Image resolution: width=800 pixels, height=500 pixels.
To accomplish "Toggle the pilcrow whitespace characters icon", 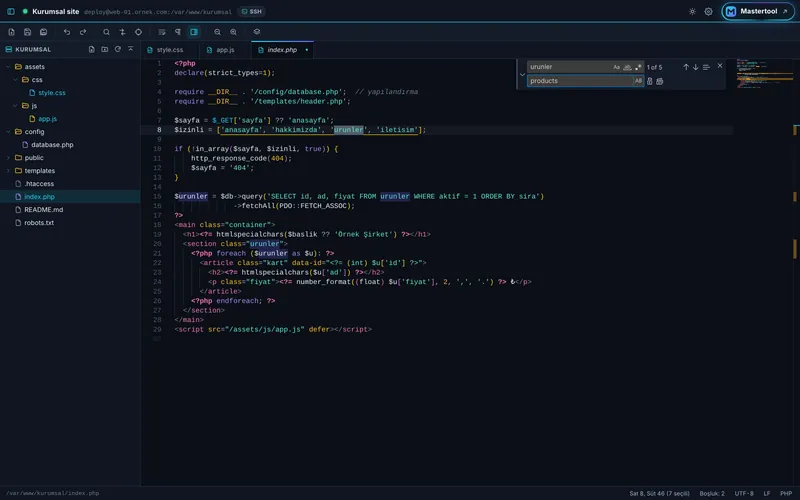I will click(178, 32).
